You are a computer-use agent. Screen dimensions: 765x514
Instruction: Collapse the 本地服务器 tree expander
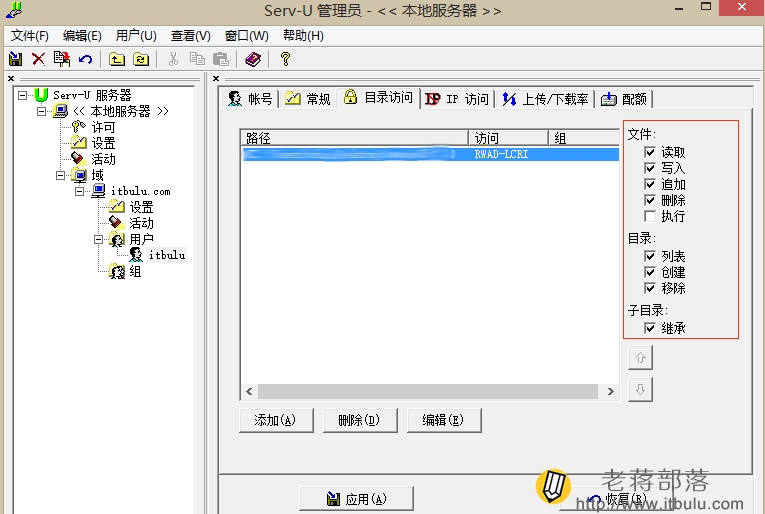[x=41, y=111]
